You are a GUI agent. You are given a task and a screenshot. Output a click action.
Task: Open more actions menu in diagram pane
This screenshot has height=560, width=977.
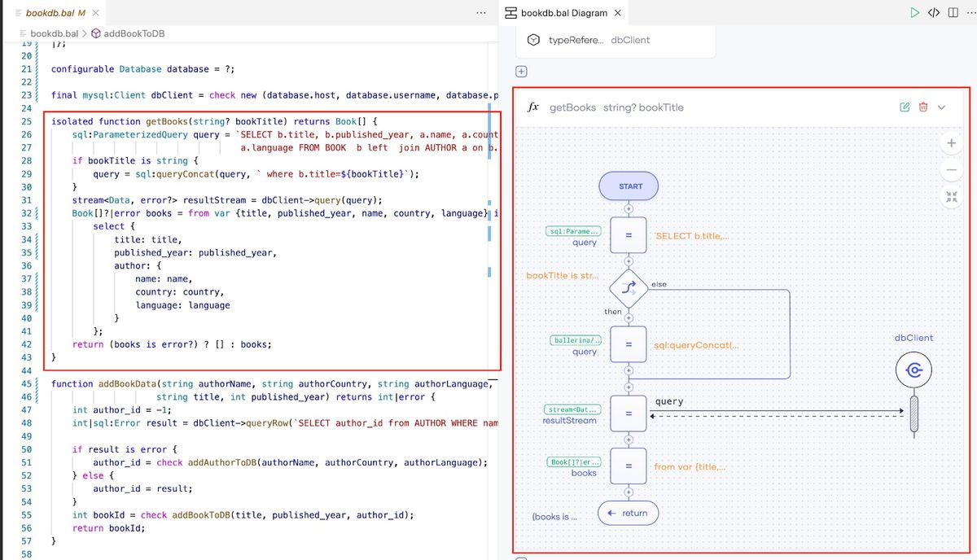click(x=970, y=13)
